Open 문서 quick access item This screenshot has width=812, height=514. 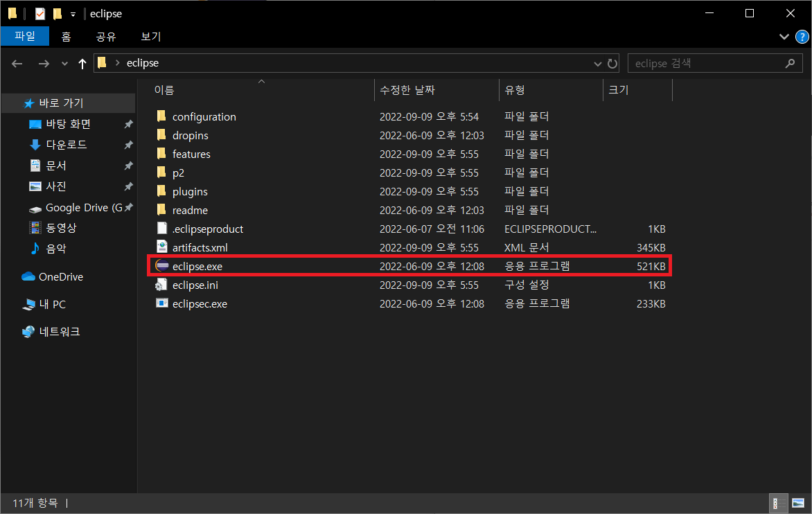(48, 165)
